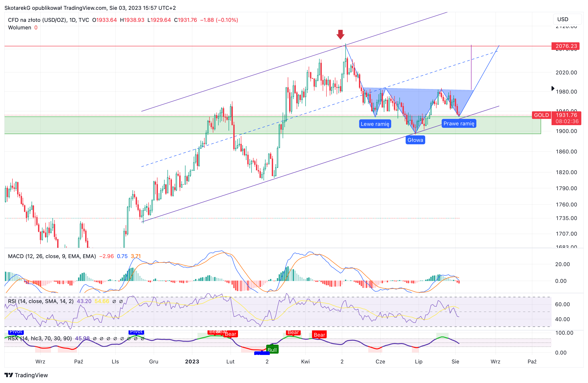Viewport: 588px width, 383px height.
Task: Click the Sie month axis label
Action: pos(455,361)
